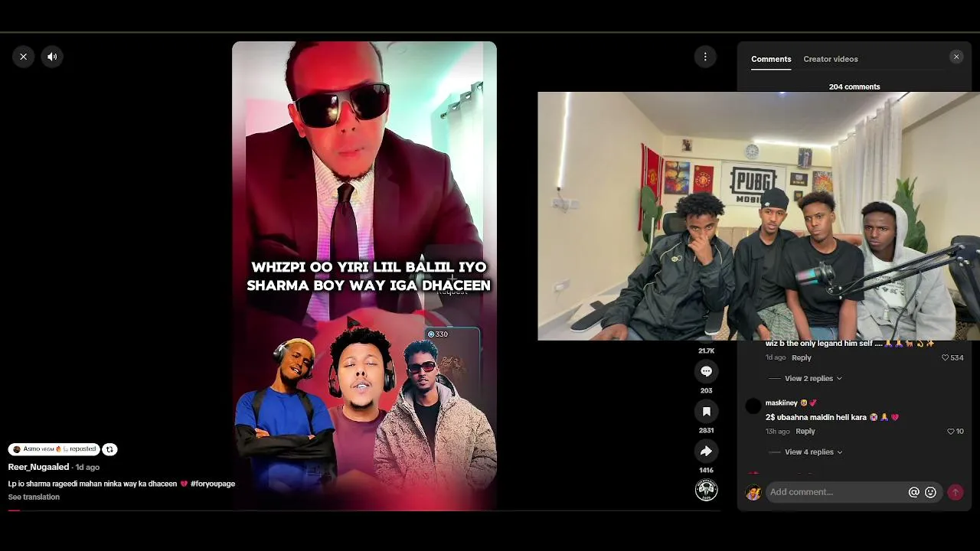Open maskiiney's profile avatar
This screenshot has height=551, width=980.
pyautogui.click(x=753, y=406)
